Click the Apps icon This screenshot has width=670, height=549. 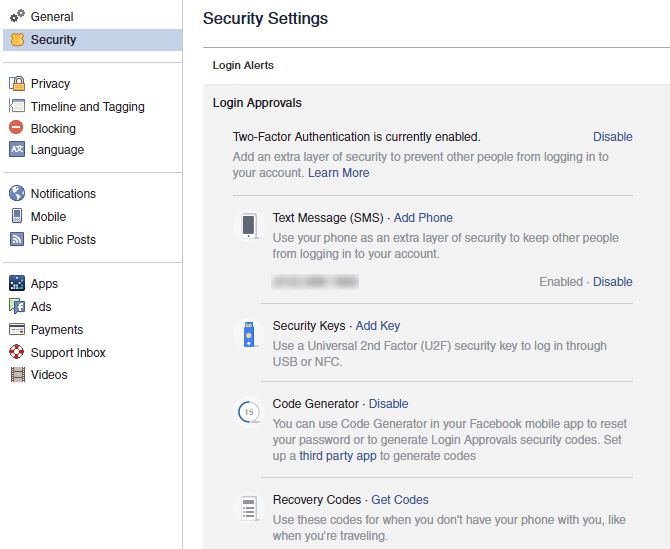coord(17,283)
